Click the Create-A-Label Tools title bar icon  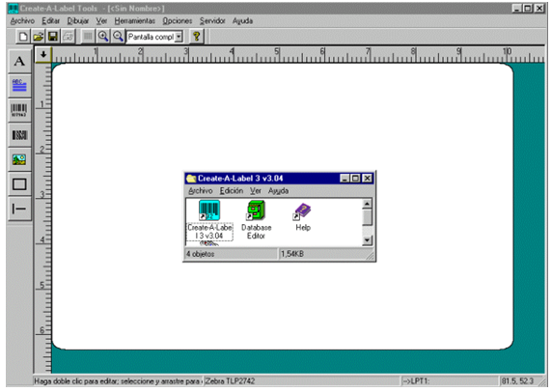tap(13, 8)
